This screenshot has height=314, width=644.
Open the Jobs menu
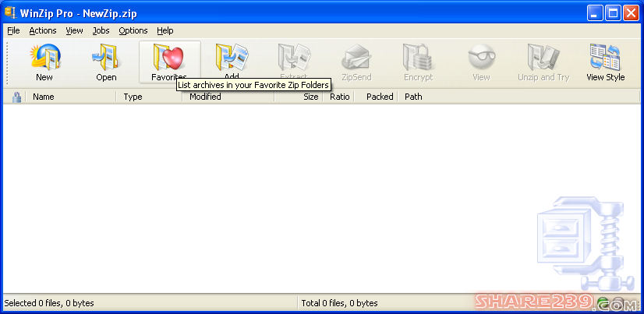101,30
